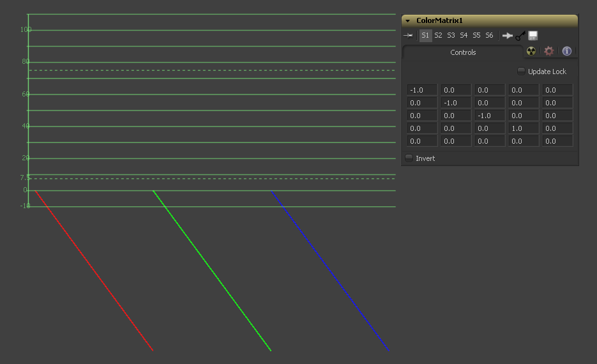597x364 pixels.
Task: Open the radioactive common controls tab
Action: click(x=531, y=51)
